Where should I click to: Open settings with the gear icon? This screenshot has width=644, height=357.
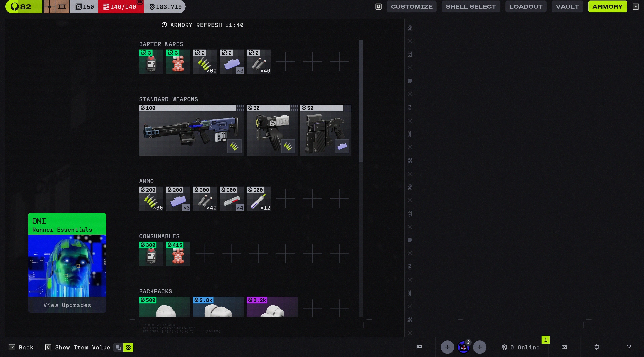coord(596,347)
